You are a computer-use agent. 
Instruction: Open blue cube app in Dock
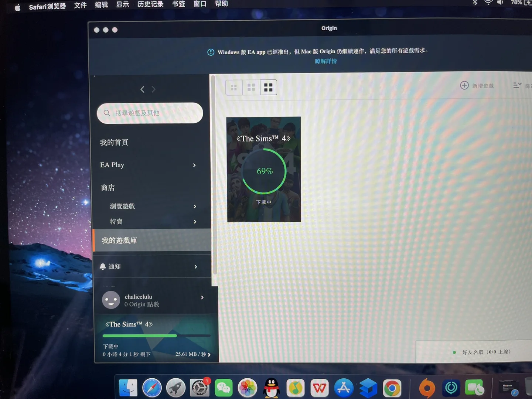[x=368, y=388]
